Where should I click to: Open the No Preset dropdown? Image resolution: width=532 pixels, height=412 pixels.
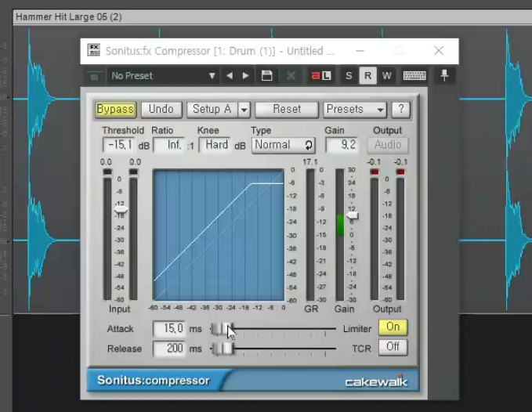click(x=163, y=76)
